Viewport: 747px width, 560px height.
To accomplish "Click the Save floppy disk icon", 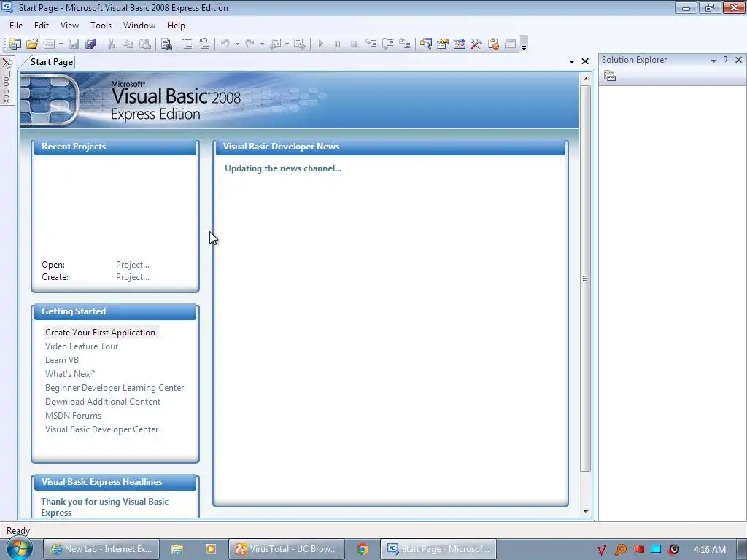I will pyautogui.click(x=74, y=44).
